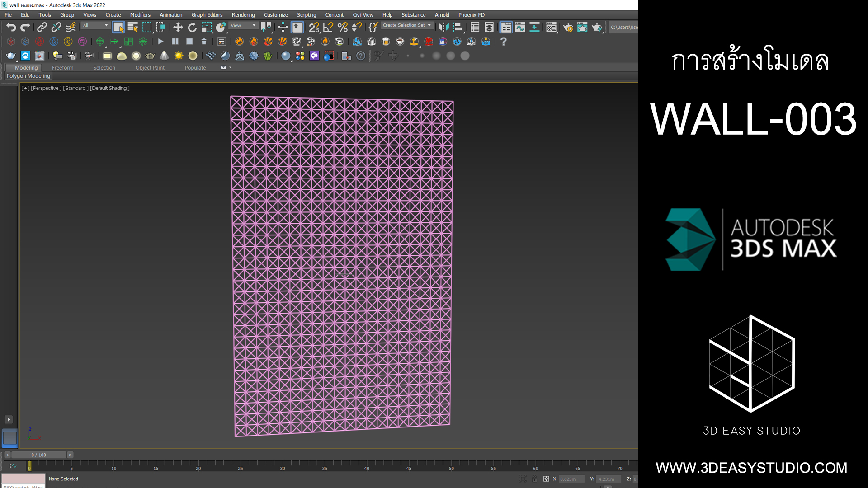Toggle the Angle Snap button
This screenshot has height=488, width=868.
[328, 28]
